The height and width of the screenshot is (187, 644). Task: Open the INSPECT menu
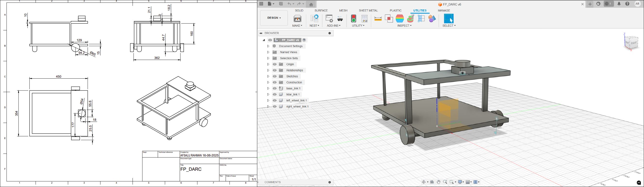click(x=404, y=26)
